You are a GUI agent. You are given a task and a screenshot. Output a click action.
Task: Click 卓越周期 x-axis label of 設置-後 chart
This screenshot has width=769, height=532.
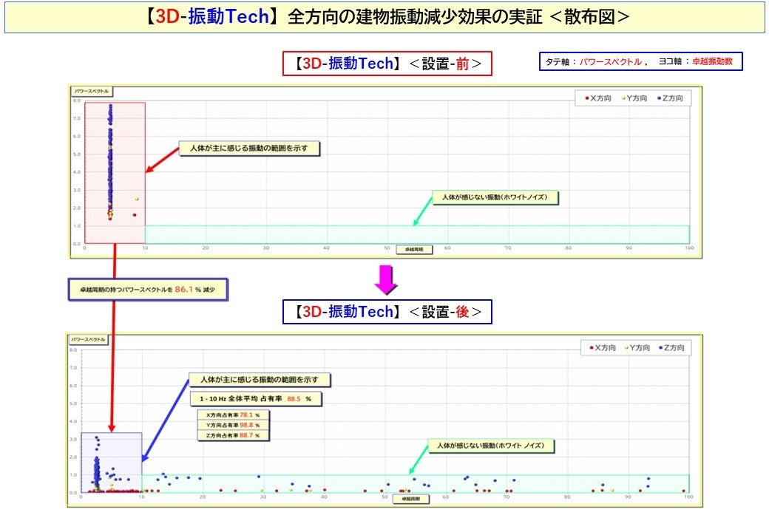(x=411, y=499)
